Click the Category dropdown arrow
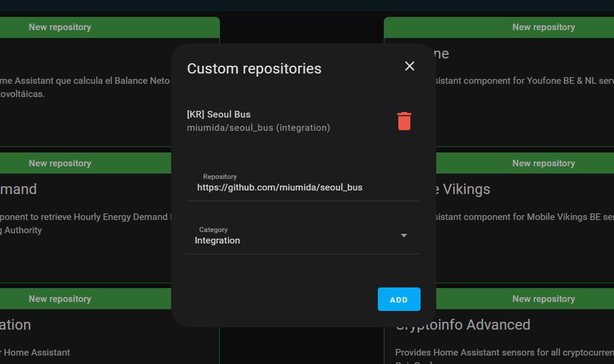The image size is (614, 364). (x=404, y=236)
